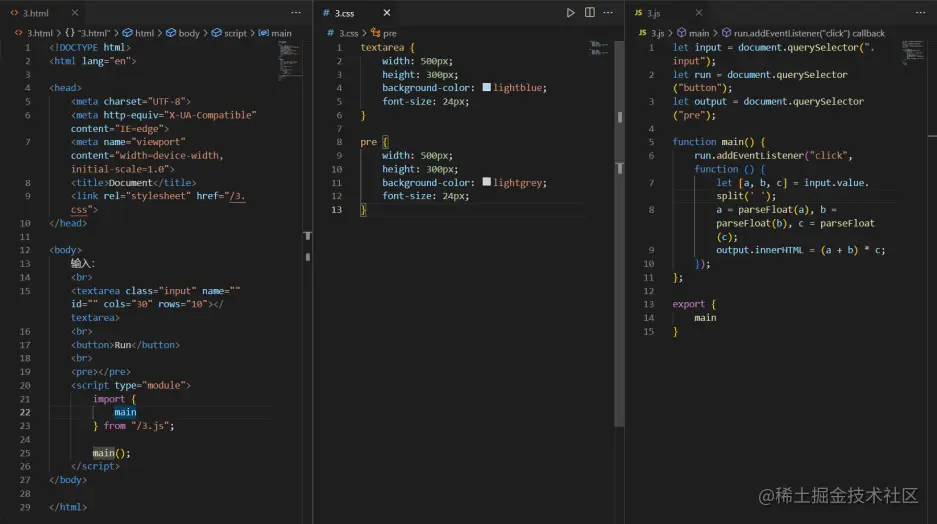The image size is (937, 524).
Task: Open the lightblue color swatch picker
Action: tap(486, 87)
